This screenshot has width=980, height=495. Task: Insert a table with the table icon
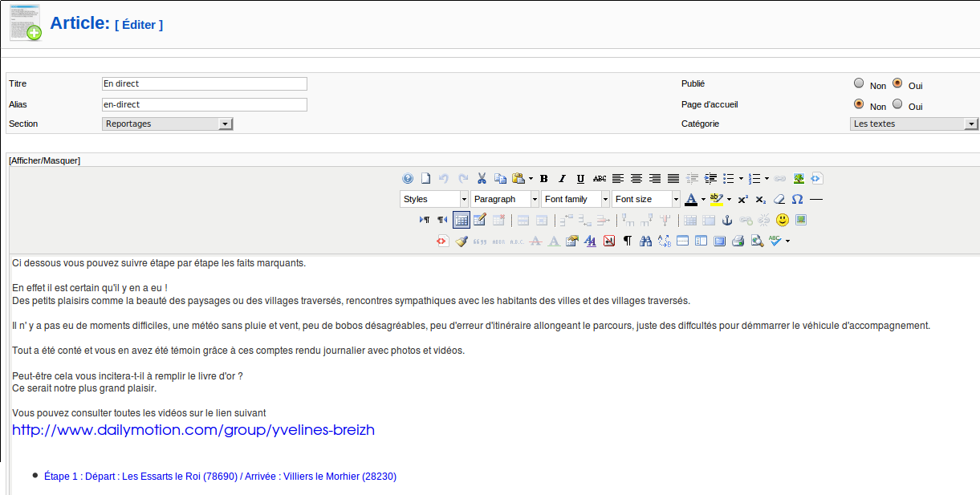tap(462, 220)
